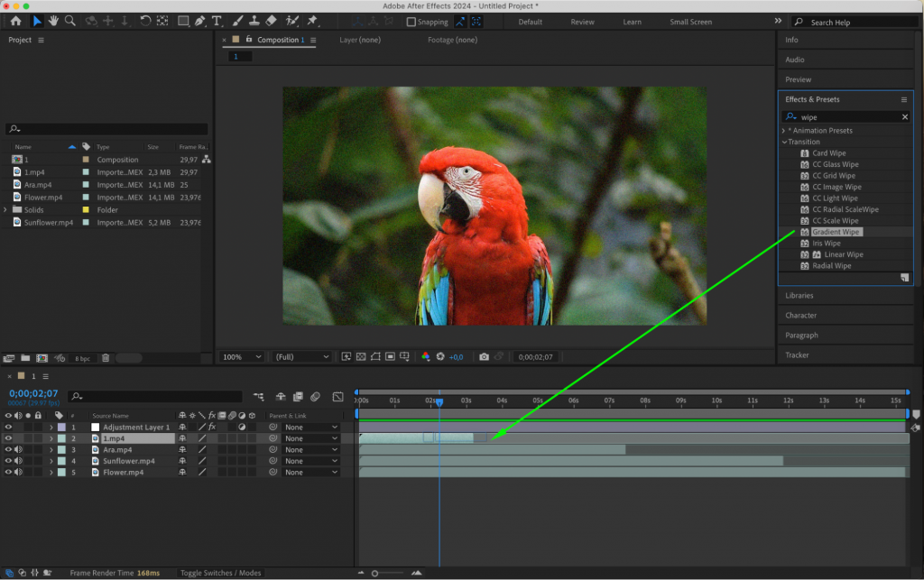This screenshot has height=580, width=924.
Task: Open the magnification ratio dropdown showing 100%
Action: click(241, 356)
